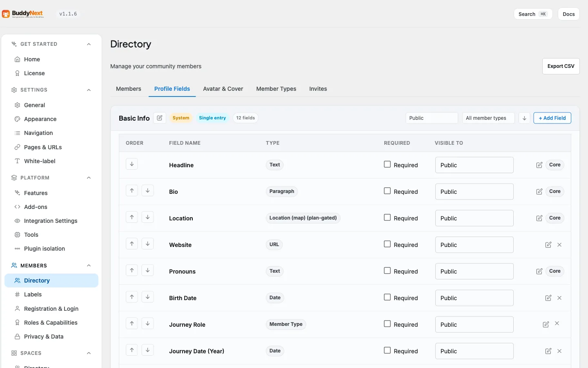Image resolution: width=588 pixels, height=368 pixels.
Task: Edit the Pronouns field
Action: (539, 271)
